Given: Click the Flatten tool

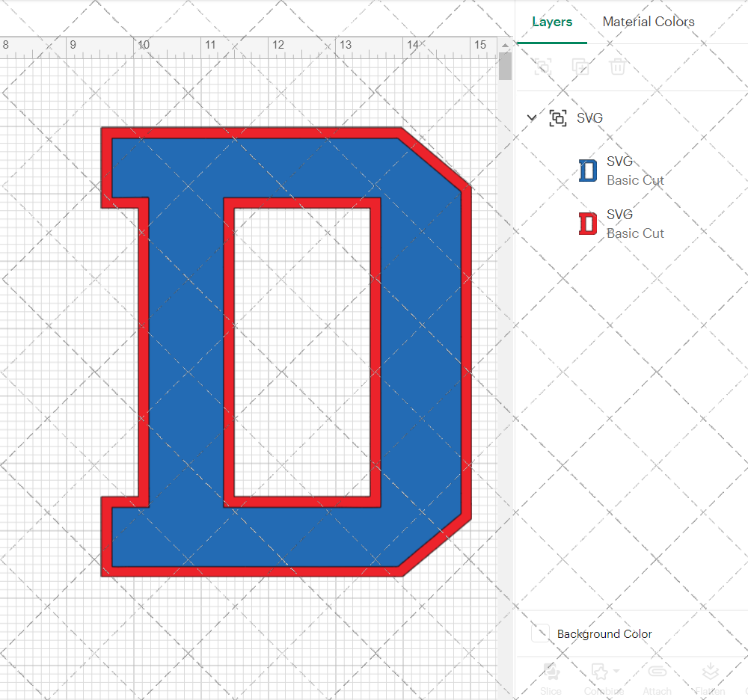Looking at the screenshot, I should click(x=710, y=679).
